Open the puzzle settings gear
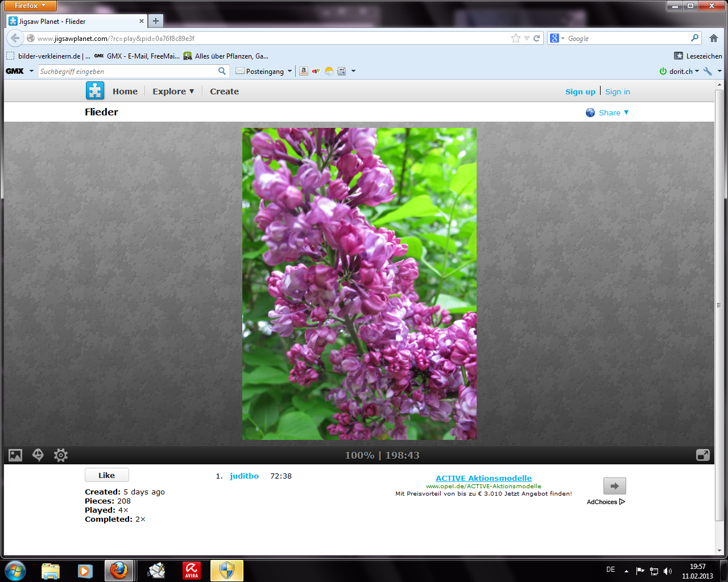This screenshot has height=582, width=728. click(61, 455)
